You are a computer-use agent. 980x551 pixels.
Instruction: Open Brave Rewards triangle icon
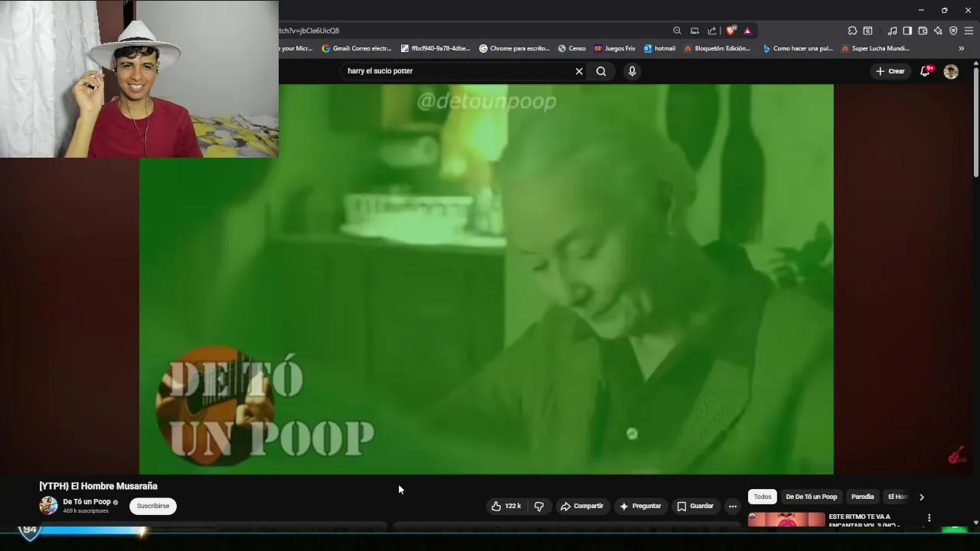pos(747,31)
